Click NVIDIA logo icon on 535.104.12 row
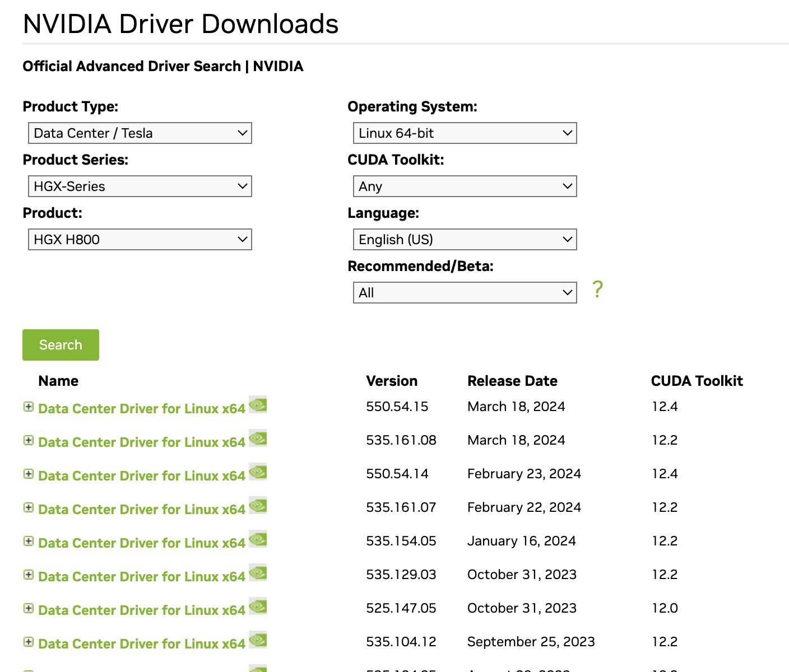 click(x=258, y=640)
